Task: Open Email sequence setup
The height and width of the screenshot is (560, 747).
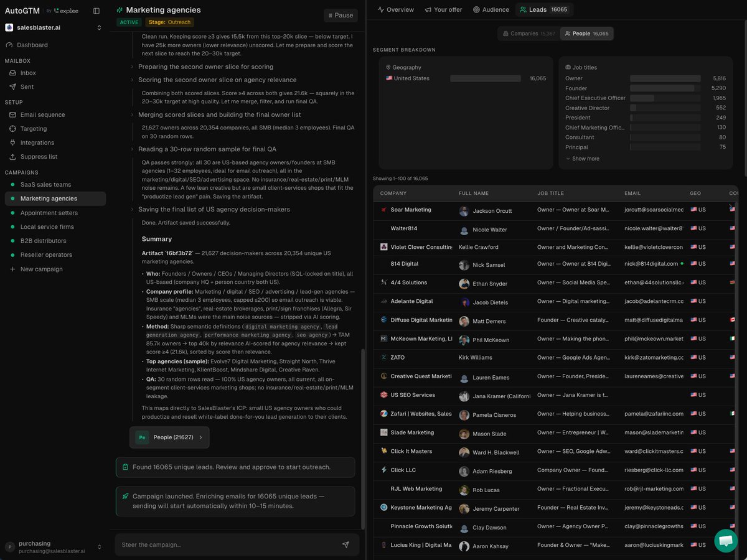Action: pos(42,114)
